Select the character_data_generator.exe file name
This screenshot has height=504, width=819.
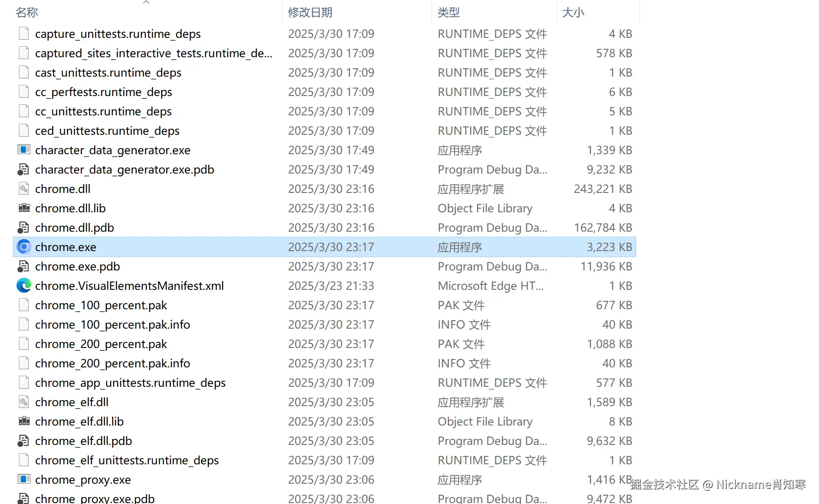coord(113,150)
